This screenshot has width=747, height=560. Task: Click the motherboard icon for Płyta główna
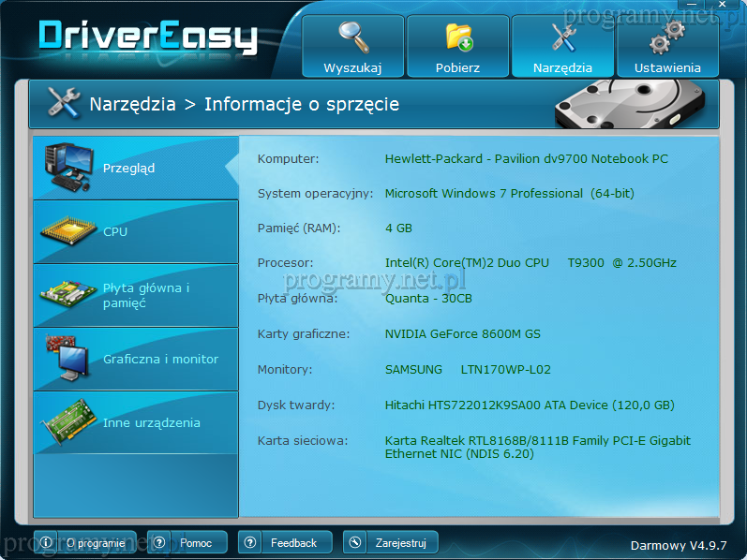click(x=68, y=295)
